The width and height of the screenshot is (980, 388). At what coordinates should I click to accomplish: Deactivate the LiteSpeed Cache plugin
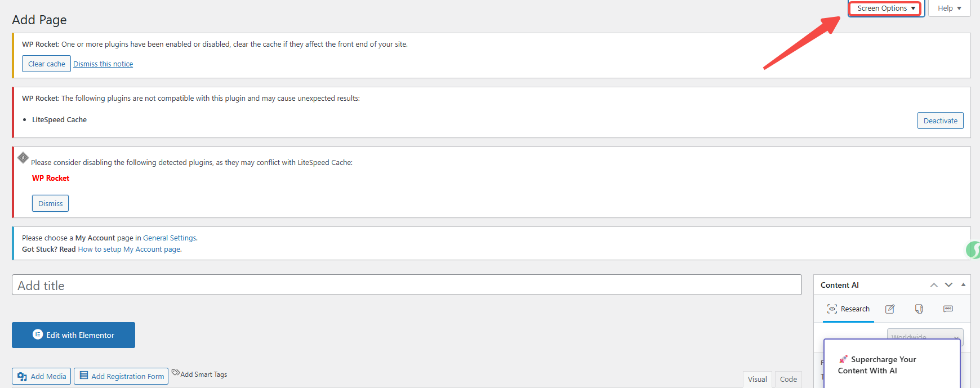click(x=940, y=121)
